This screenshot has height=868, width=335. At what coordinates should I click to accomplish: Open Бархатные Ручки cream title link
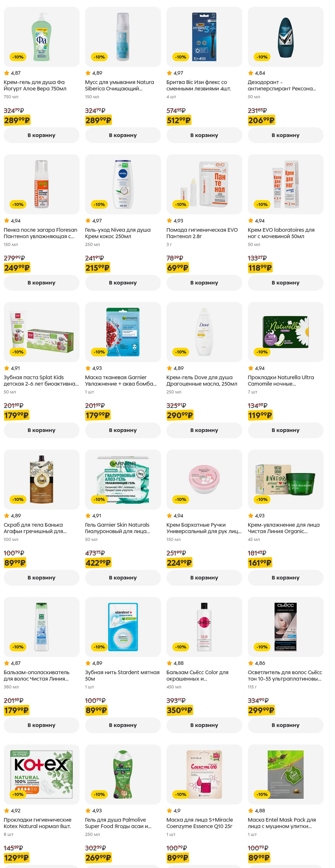(x=204, y=528)
